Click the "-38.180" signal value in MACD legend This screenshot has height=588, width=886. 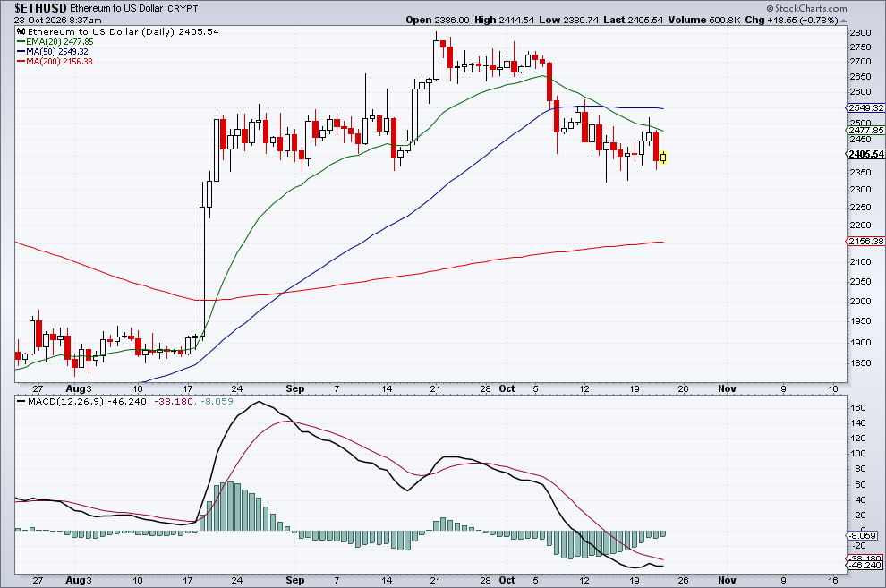tap(173, 402)
